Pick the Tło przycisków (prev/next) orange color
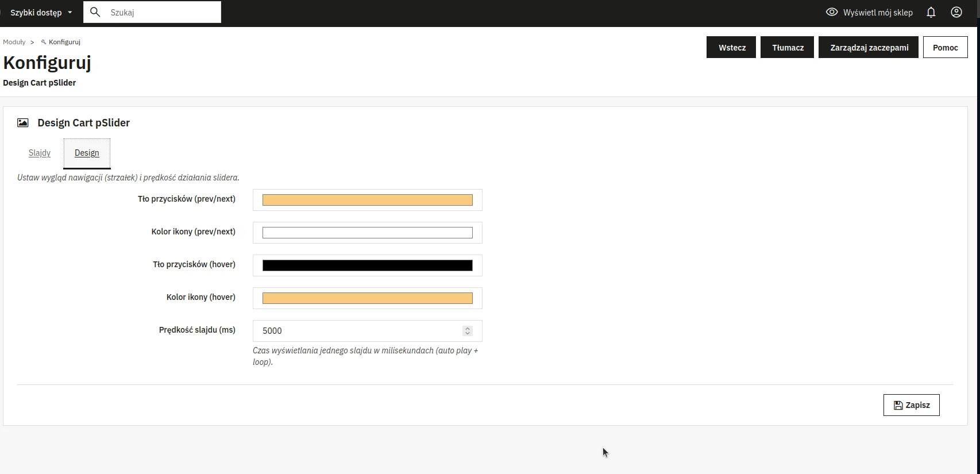 tap(367, 200)
